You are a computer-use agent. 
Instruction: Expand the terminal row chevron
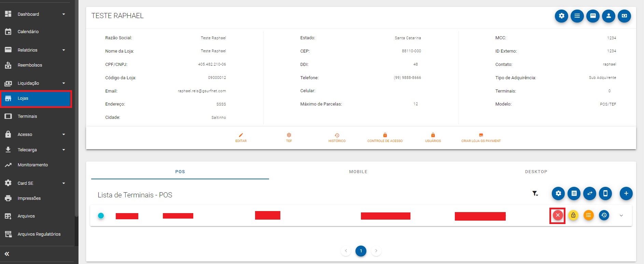coord(621,216)
